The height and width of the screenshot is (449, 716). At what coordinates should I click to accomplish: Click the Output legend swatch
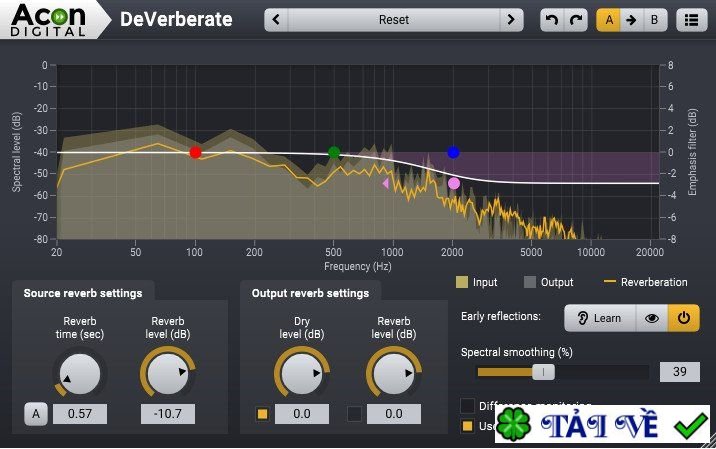[530, 282]
